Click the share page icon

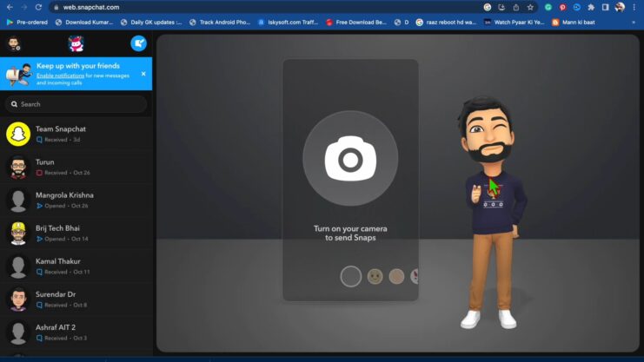click(516, 7)
